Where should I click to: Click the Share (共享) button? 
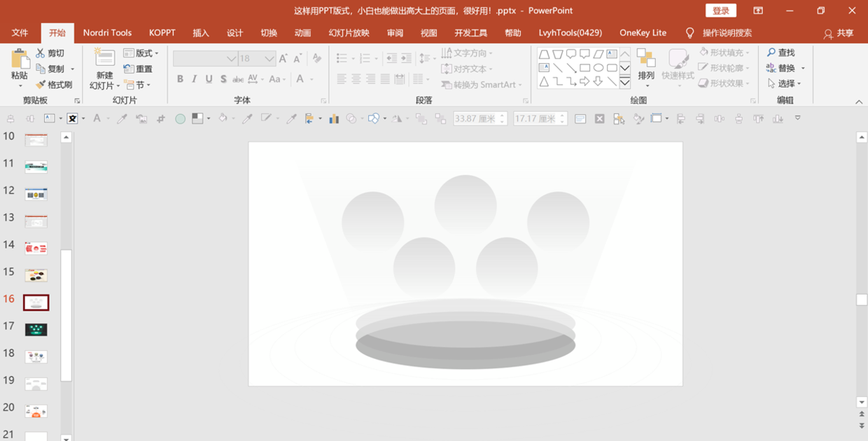839,33
